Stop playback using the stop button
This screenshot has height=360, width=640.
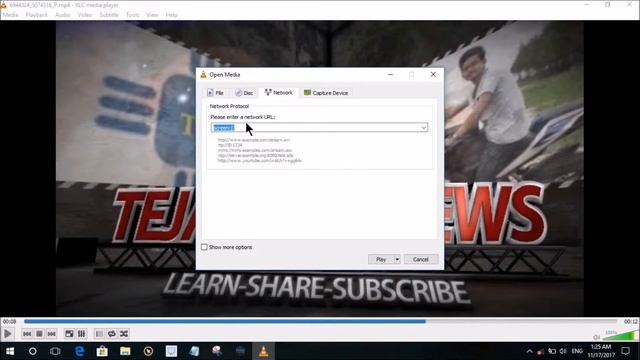coord(39,334)
